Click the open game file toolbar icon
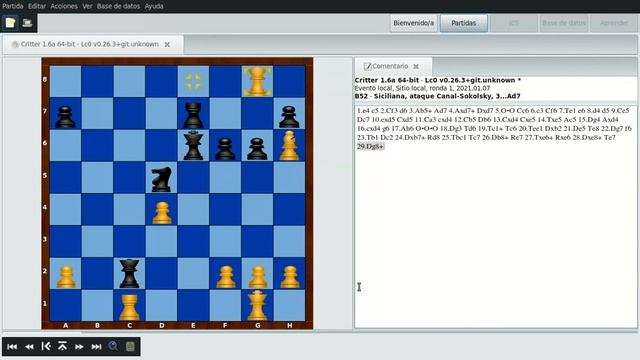Screen dimensions: 640x360 [x=27, y=23]
